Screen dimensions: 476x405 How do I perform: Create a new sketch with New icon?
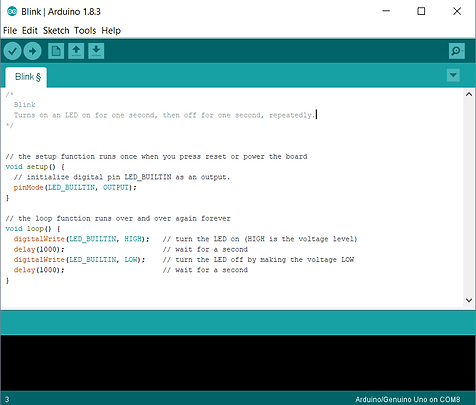pyautogui.click(x=56, y=51)
